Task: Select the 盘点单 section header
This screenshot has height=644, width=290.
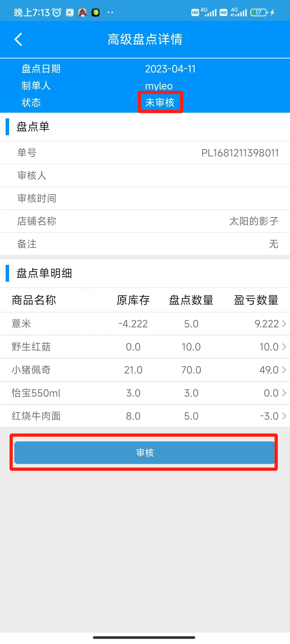Action: pos(33,127)
